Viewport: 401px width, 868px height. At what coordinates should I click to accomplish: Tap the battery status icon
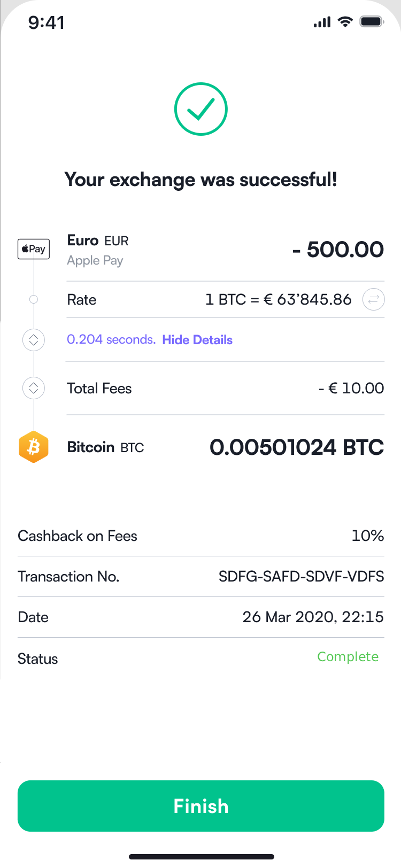pyautogui.click(x=372, y=22)
